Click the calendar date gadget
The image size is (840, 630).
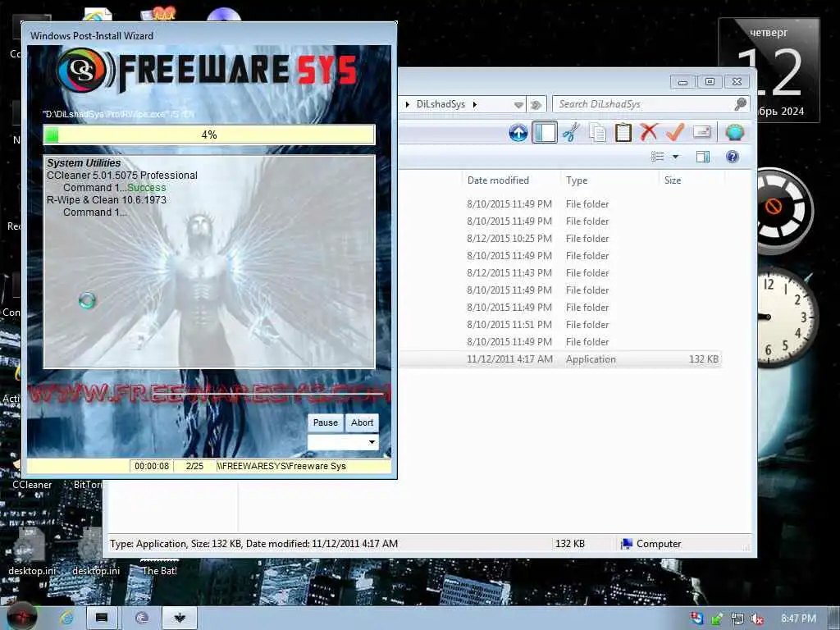coord(769,70)
